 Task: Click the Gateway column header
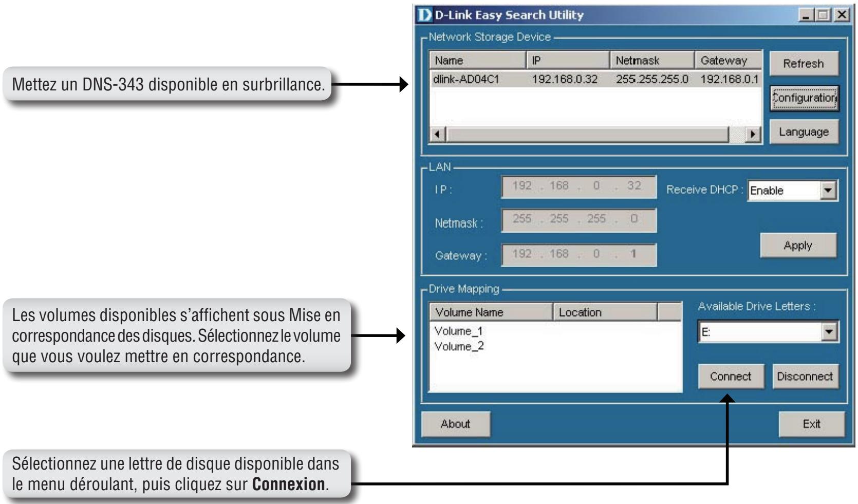point(728,61)
